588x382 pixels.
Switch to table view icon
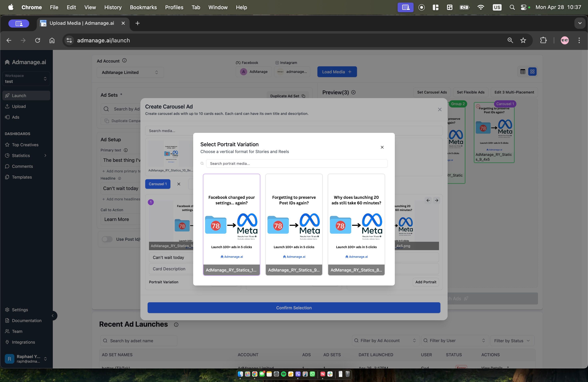(523, 72)
